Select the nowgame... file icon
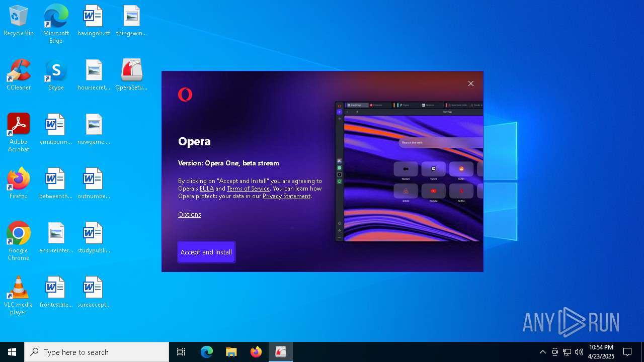 point(94,130)
